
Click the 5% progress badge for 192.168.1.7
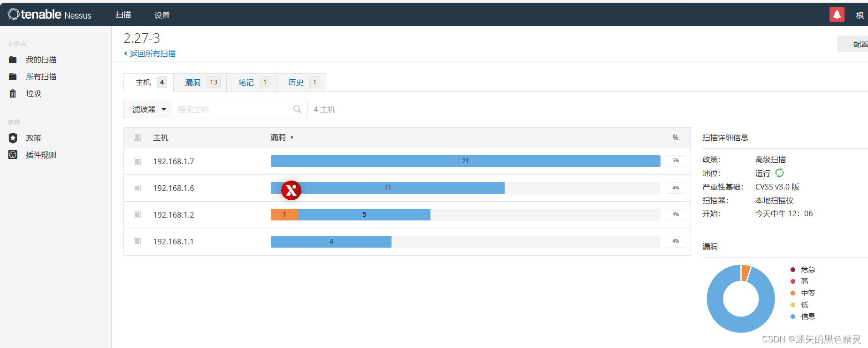point(676,161)
